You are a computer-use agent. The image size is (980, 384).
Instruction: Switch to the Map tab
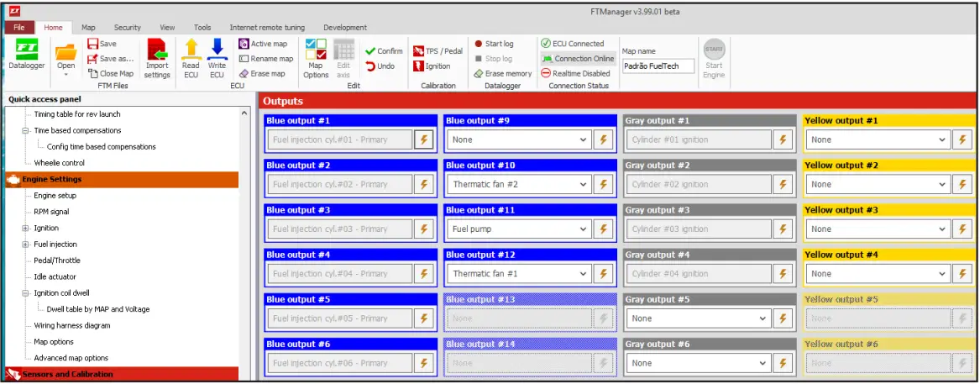pos(88,28)
